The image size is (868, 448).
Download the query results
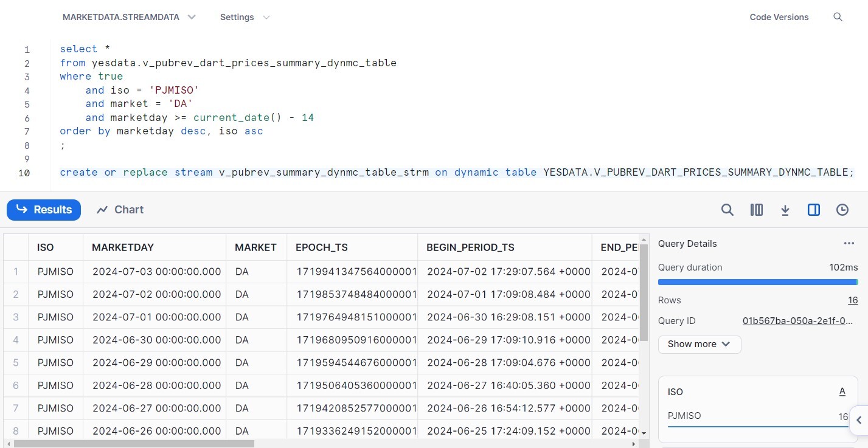click(x=785, y=210)
